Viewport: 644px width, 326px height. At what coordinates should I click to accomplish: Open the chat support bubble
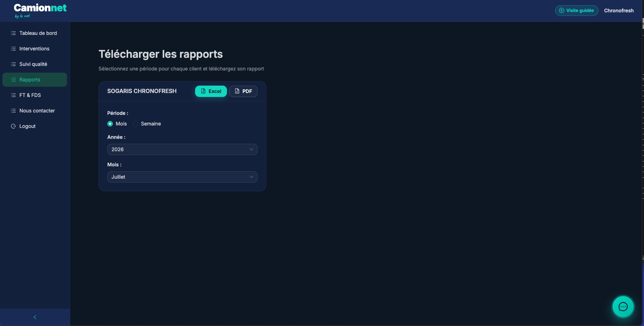(623, 307)
